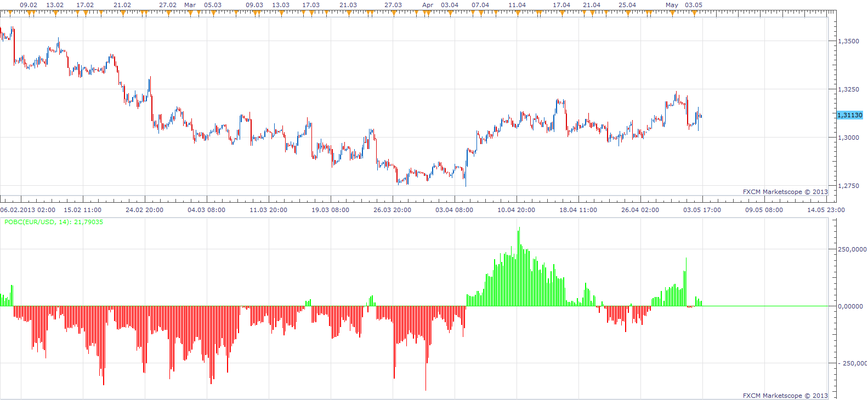This screenshot has width=868, height=400.
Task: Click the 1,2750 price axis label
Action: point(849,186)
